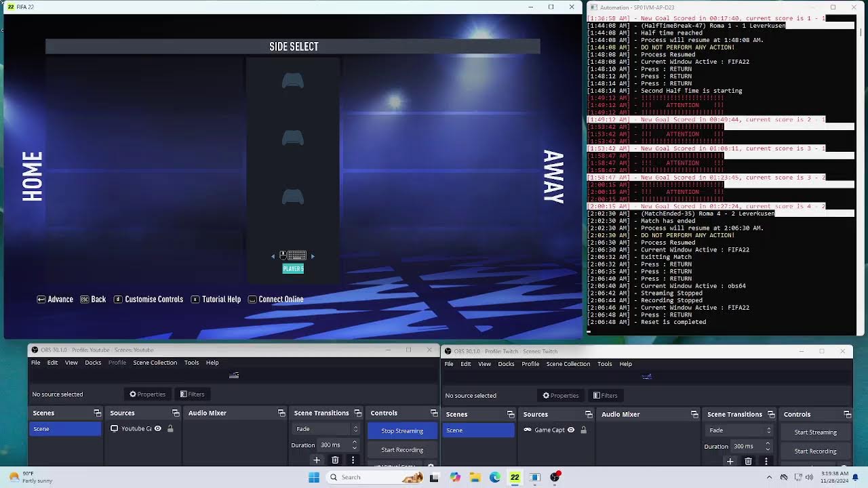Remove transition with trash icon in YouTube OBS
This screenshot has height=488, width=868.
[335, 460]
